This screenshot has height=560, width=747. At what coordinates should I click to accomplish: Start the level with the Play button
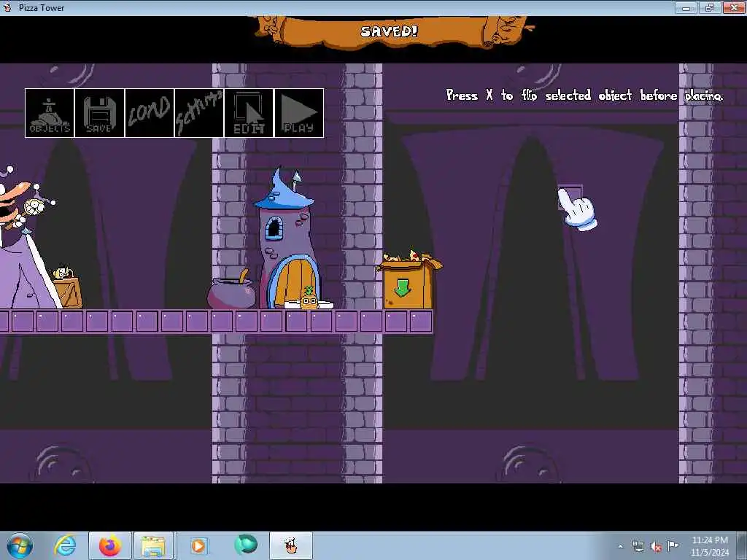point(299,113)
